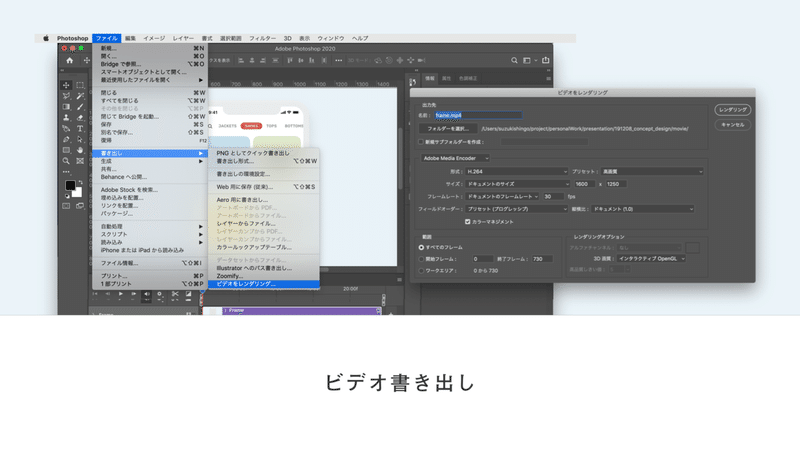This screenshot has height=450, width=800.
Task: Click the timeline scissors split icon
Action: click(x=175, y=294)
